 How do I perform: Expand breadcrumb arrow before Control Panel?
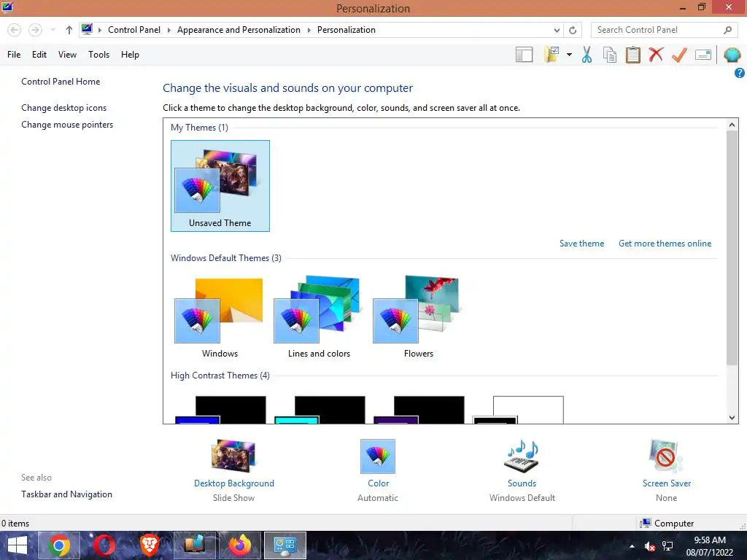pyautogui.click(x=100, y=30)
